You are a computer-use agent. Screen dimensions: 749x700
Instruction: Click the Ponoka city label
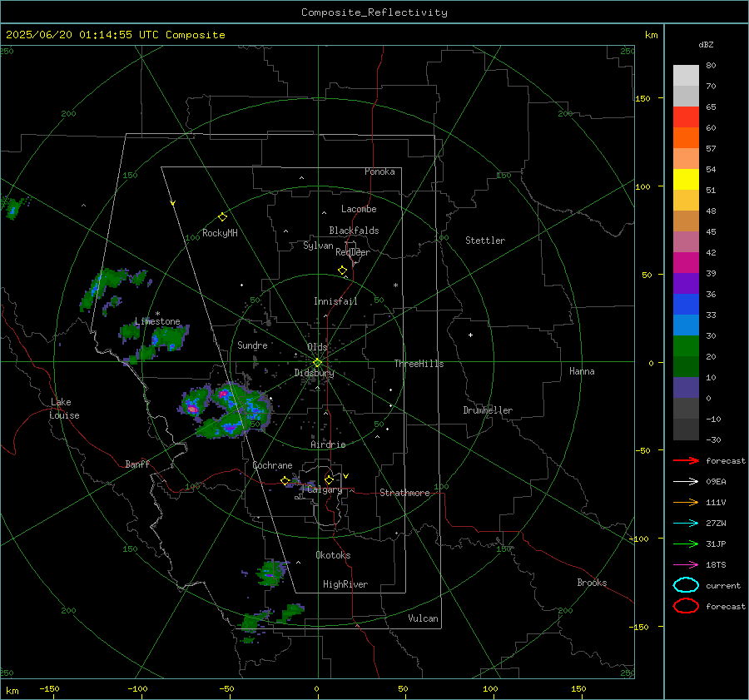[x=379, y=171]
